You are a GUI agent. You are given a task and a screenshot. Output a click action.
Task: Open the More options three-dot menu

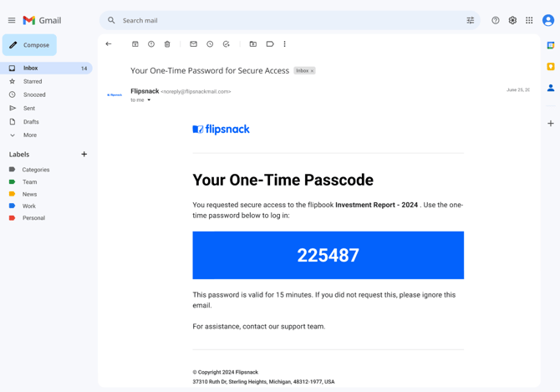[285, 44]
